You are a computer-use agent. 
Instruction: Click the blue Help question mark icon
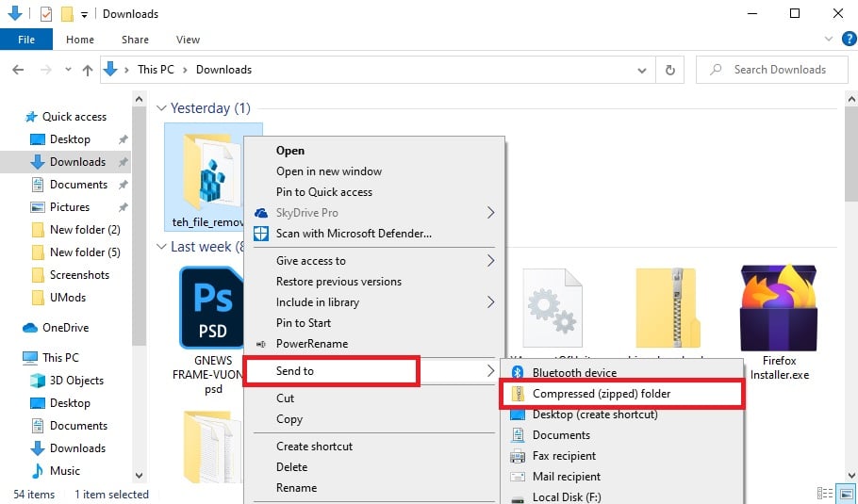tap(849, 39)
